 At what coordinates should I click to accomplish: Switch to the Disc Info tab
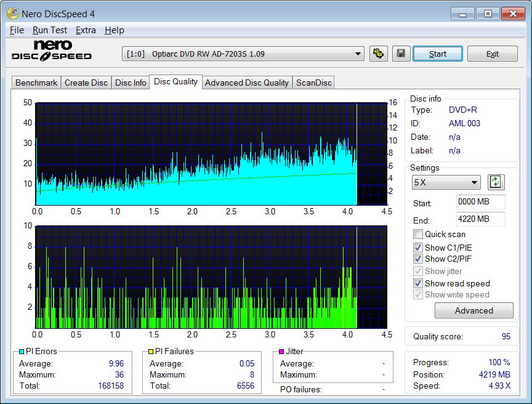point(131,83)
